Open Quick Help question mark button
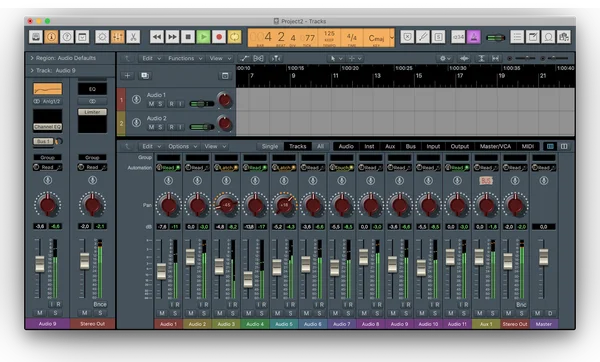600x362 pixels. pos(67,37)
